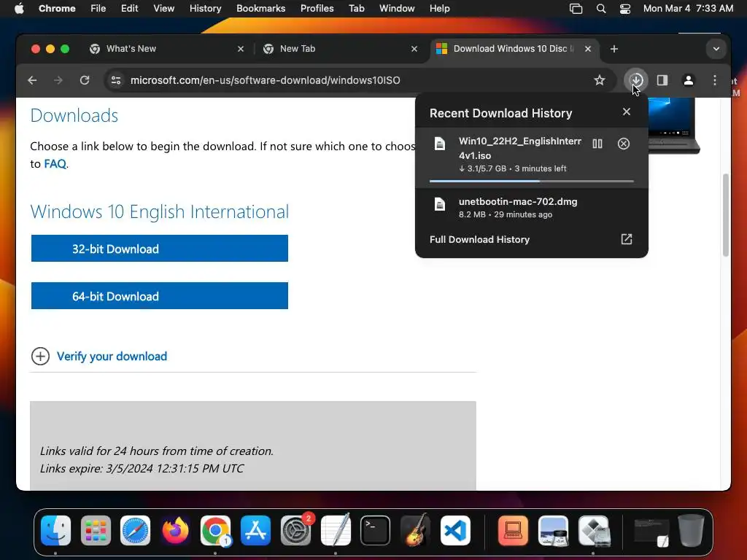This screenshot has width=747, height=560.
Task: Launch Visual Studio Code from the Dock
Action: click(x=455, y=531)
